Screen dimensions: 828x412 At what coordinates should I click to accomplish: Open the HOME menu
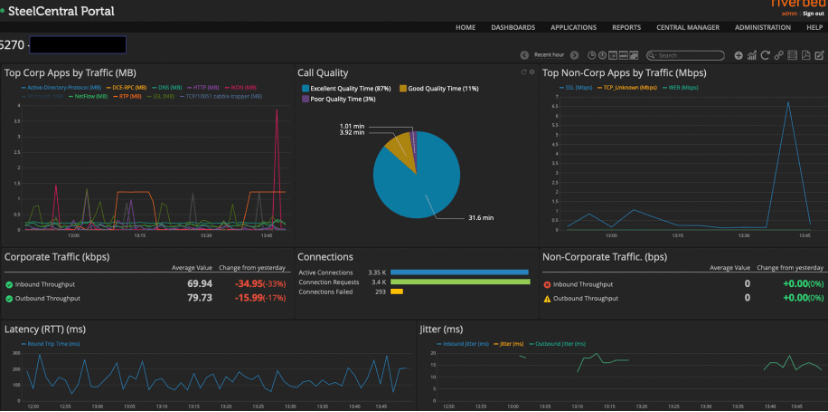(x=465, y=27)
